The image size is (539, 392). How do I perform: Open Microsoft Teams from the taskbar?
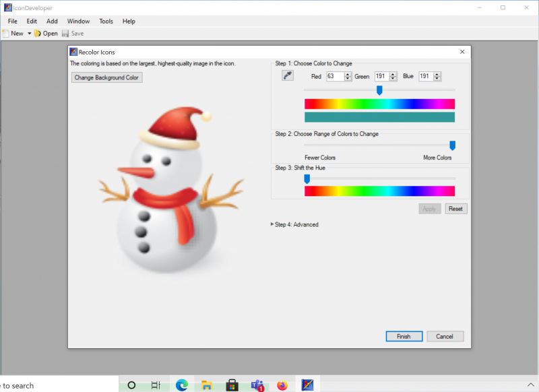[x=257, y=384]
